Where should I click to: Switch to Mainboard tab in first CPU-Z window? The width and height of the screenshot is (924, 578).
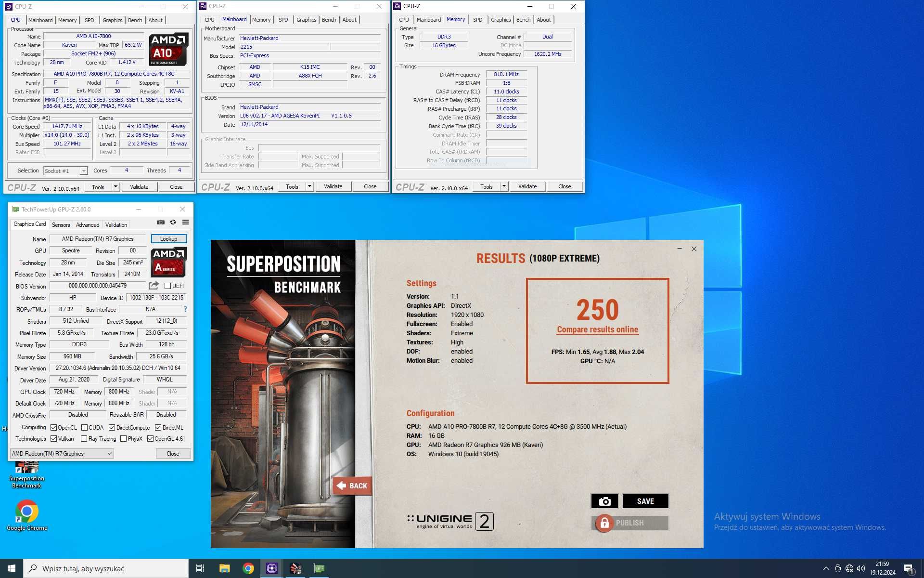(x=40, y=20)
